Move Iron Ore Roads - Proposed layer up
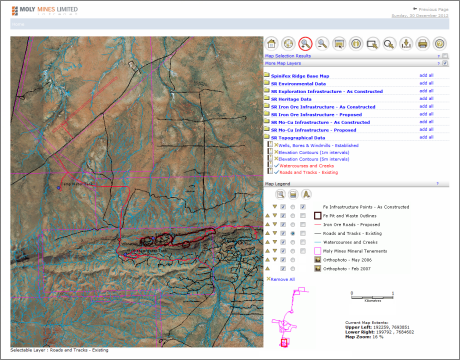This screenshot has height=360, width=460. pyautogui.click(x=267, y=224)
